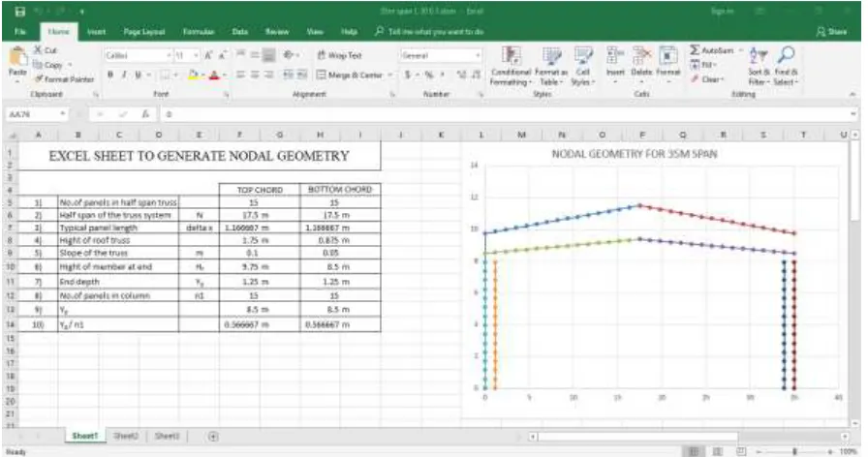Click the Tell me search box

(x=429, y=32)
